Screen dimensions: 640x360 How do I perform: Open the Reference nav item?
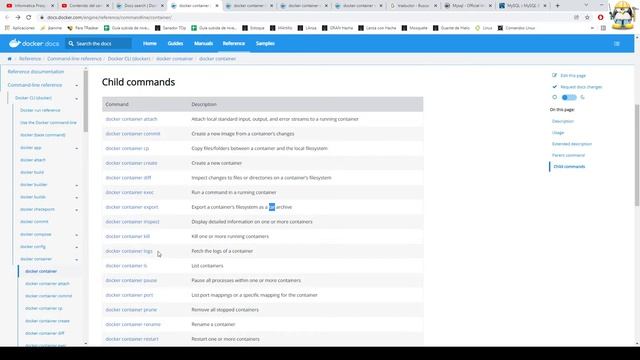[234, 43]
